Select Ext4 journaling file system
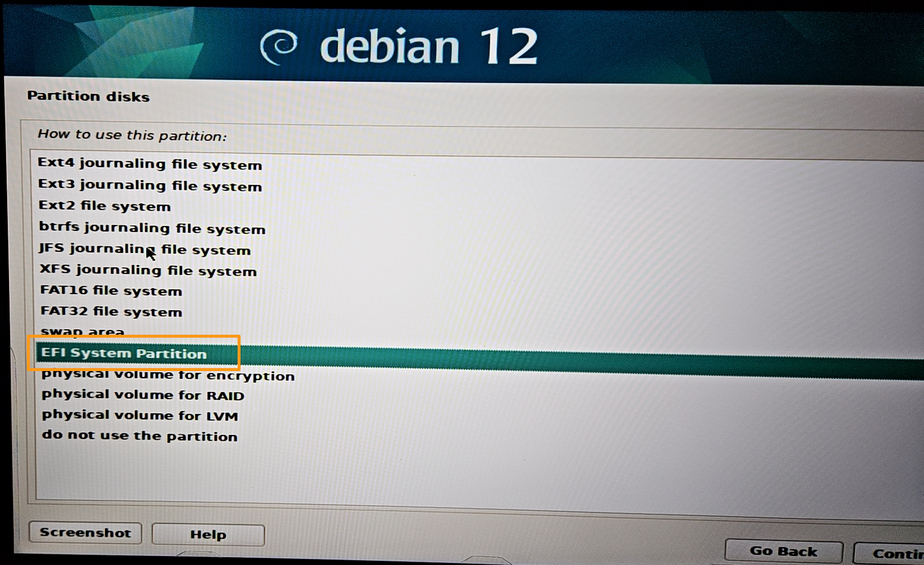Screen dimensions: 924x565 coord(150,164)
